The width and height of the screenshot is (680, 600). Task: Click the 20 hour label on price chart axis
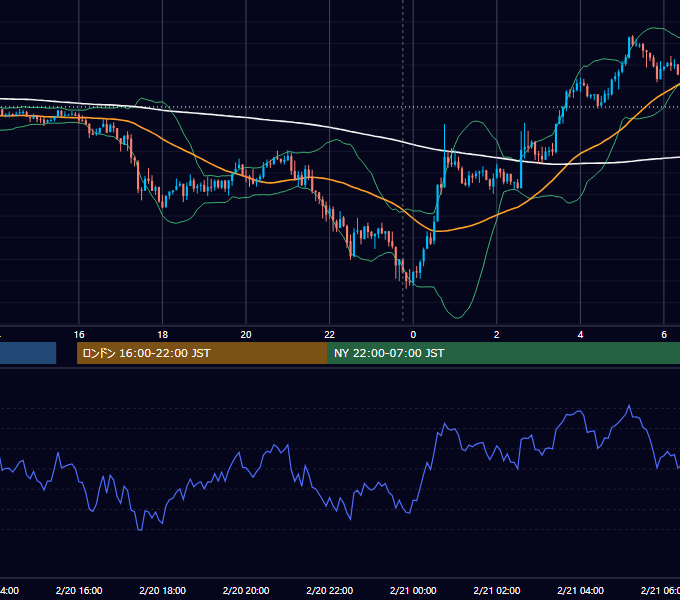tap(246, 335)
